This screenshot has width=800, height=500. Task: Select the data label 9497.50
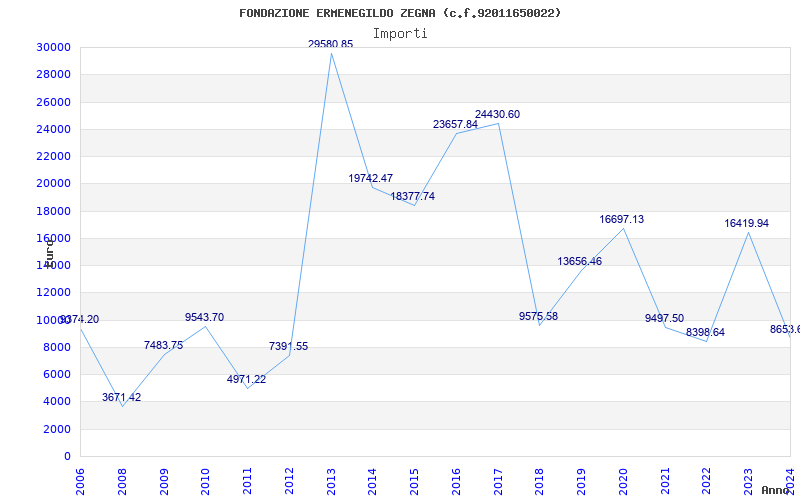(664, 318)
